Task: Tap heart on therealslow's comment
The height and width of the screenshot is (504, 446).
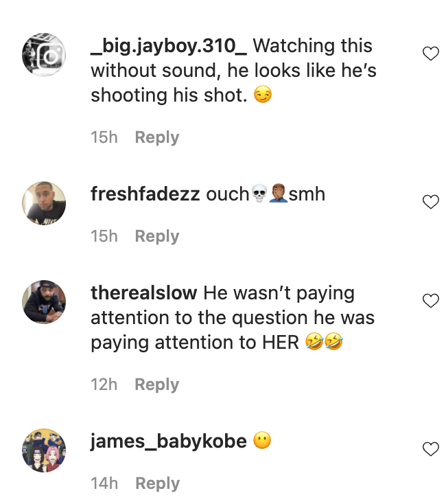Action: click(430, 301)
